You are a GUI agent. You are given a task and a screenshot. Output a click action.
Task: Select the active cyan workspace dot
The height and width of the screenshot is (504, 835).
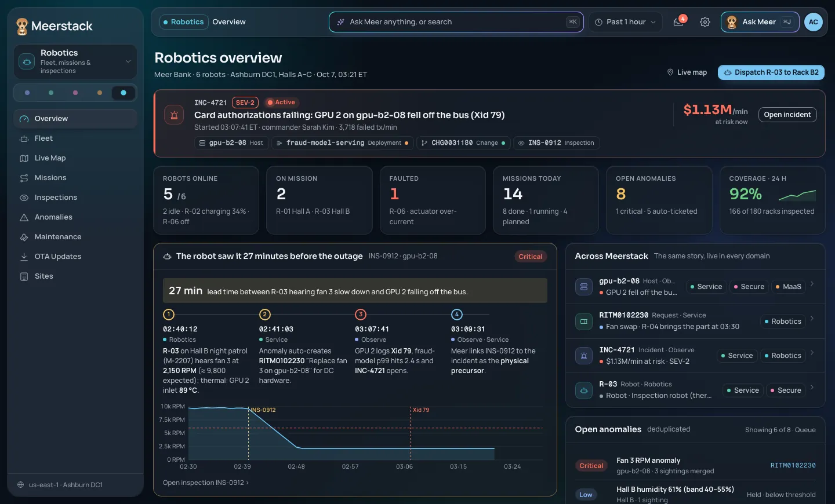click(x=124, y=93)
